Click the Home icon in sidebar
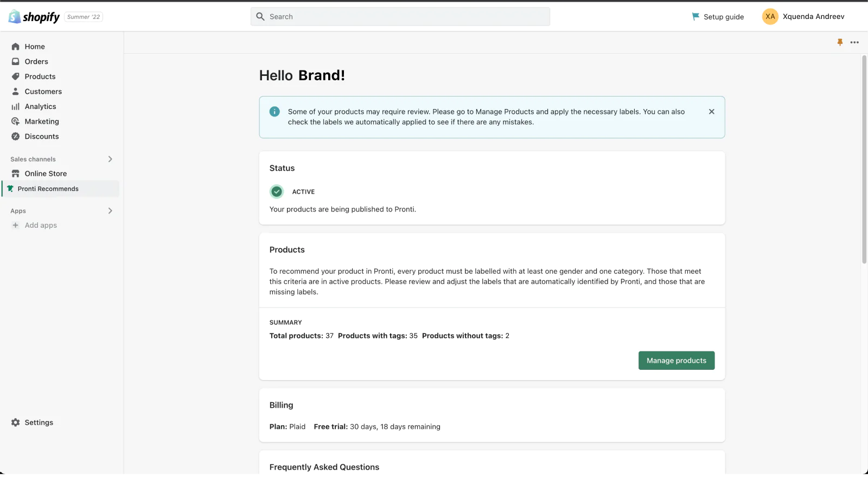 coord(16,47)
